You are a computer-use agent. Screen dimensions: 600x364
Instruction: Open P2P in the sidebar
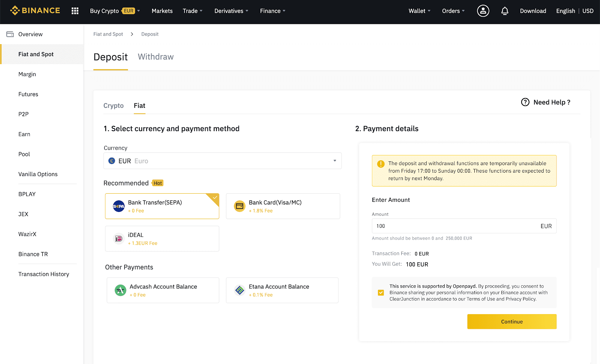coord(23,114)
